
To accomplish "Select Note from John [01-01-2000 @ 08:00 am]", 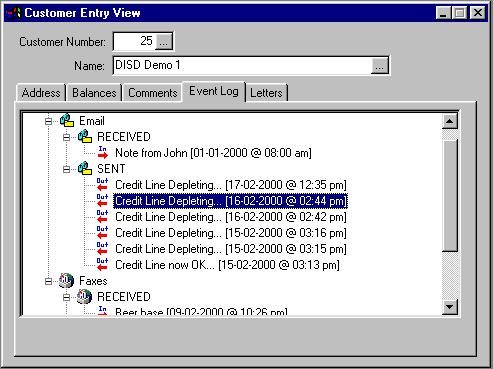I will pyautogui.click(x=213, y=153).
